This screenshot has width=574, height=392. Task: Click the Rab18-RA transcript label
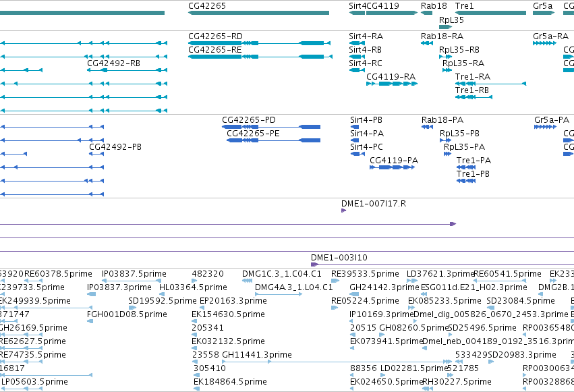click(x=442, y=36)
